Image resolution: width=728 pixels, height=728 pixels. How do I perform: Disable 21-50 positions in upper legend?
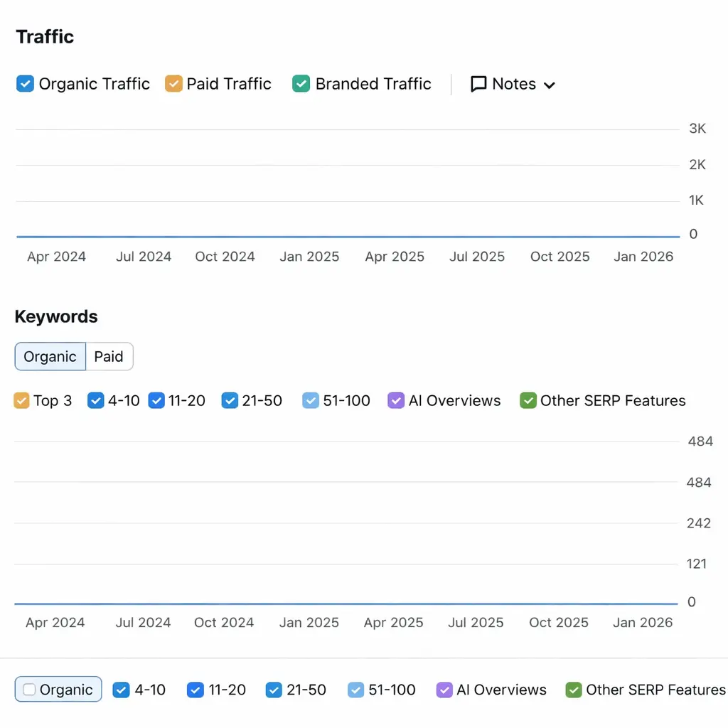pos(229,401)
